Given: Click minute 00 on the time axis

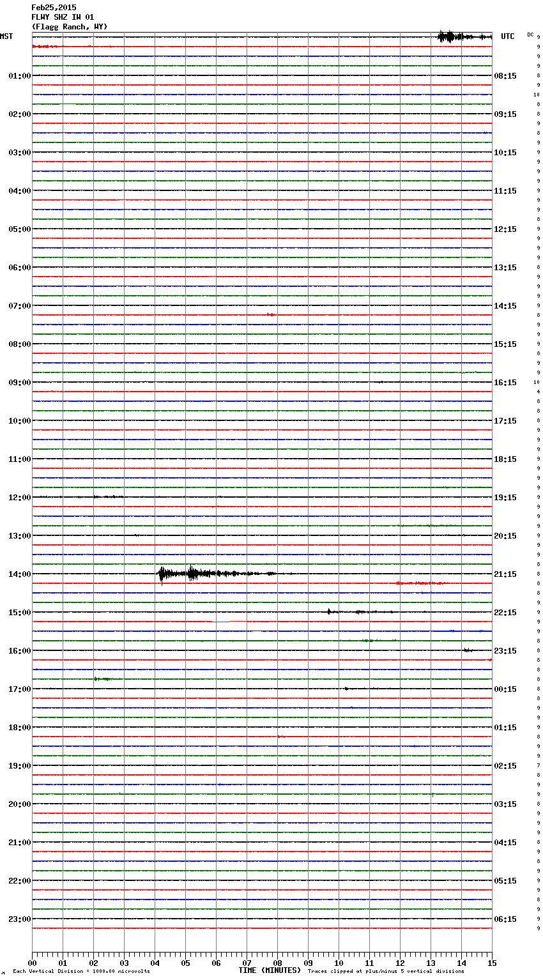Looking at the screenshot, I should click(x=32, y=963).
